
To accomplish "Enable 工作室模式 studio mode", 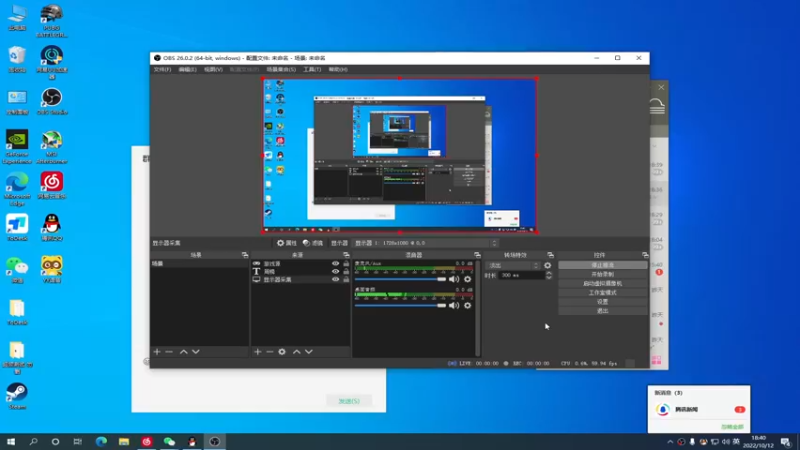I will (603, 293).
